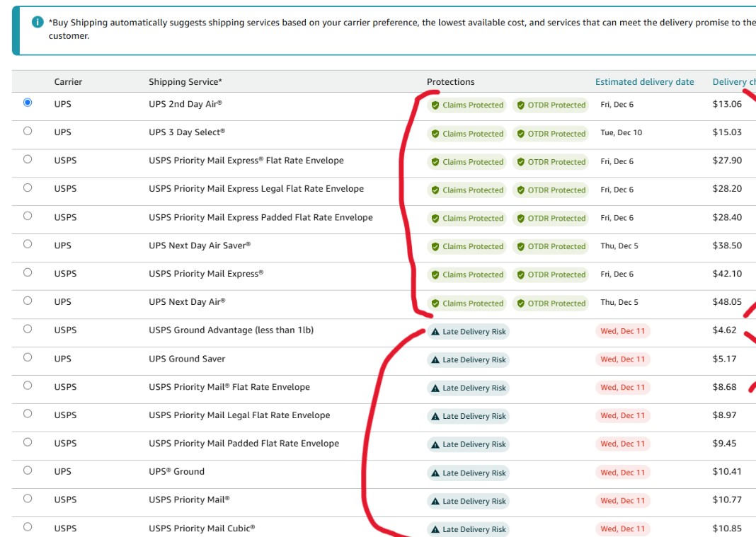Click 'UPS 2nd Day Air®' service name
Screen dimensions: 756x537
click(x=185, y=104)
